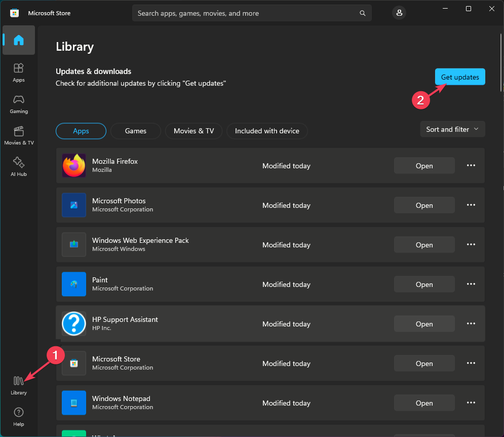Open more options for Windows Notepad
Viewport: 504px width, 437px height.
pos(471,403)
